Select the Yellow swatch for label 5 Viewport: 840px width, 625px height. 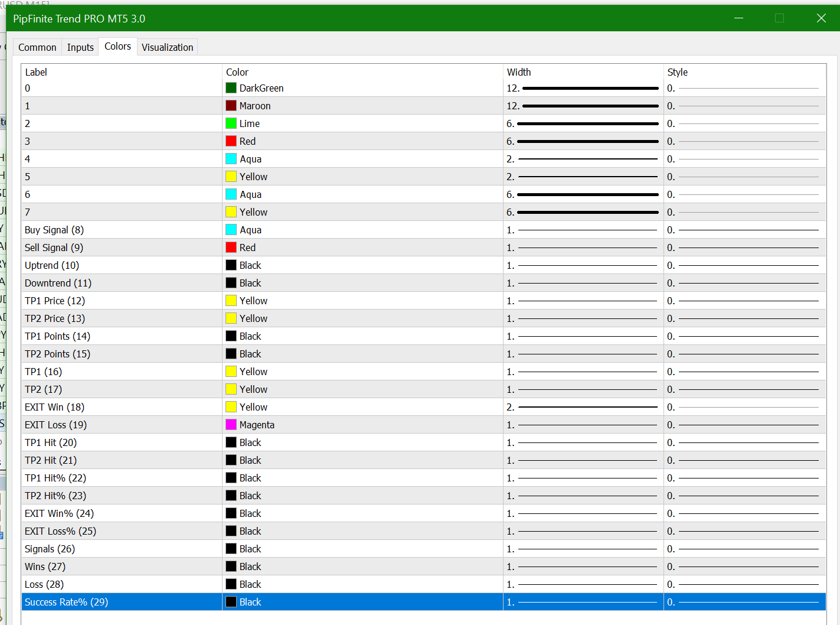point(231,177)
